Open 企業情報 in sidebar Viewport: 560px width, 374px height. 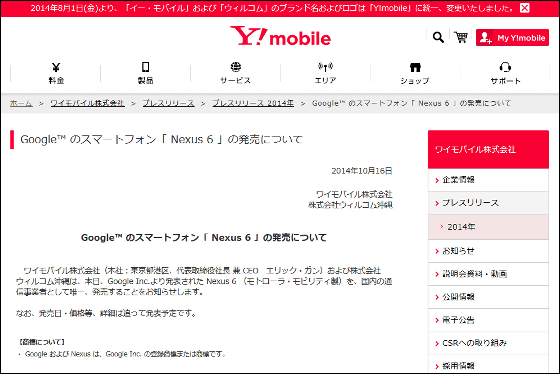pyautogui.click(x=488, y=180)
